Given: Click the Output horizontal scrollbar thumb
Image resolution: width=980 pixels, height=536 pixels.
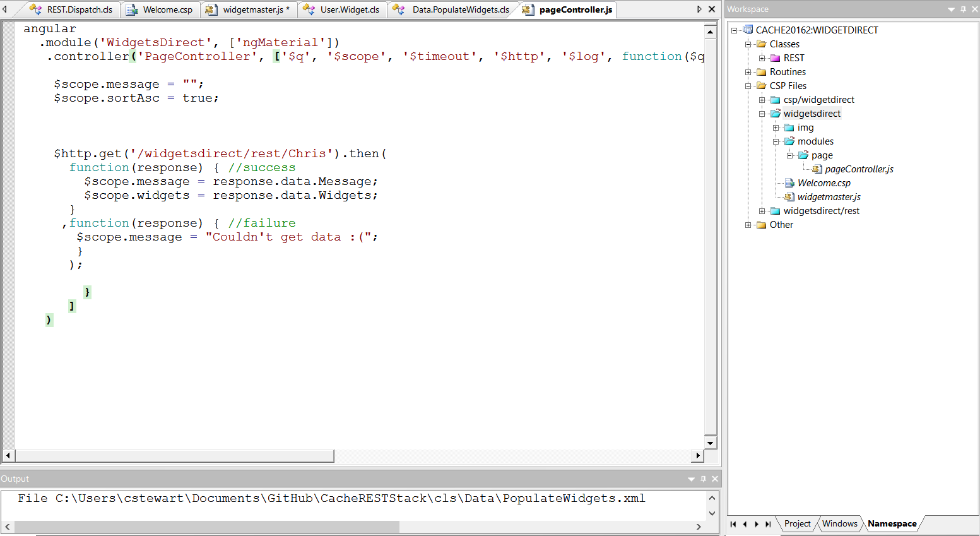Looking at the screenshot, I should click(x=207, y=527).
